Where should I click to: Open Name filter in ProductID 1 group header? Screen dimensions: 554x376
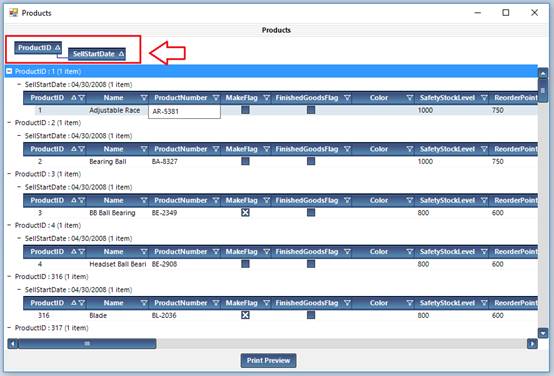(144, 98)
